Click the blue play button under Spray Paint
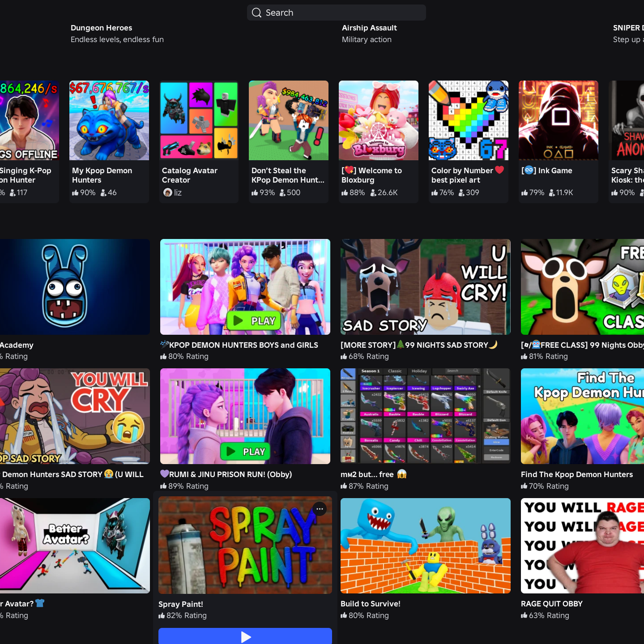 (245, 636)
